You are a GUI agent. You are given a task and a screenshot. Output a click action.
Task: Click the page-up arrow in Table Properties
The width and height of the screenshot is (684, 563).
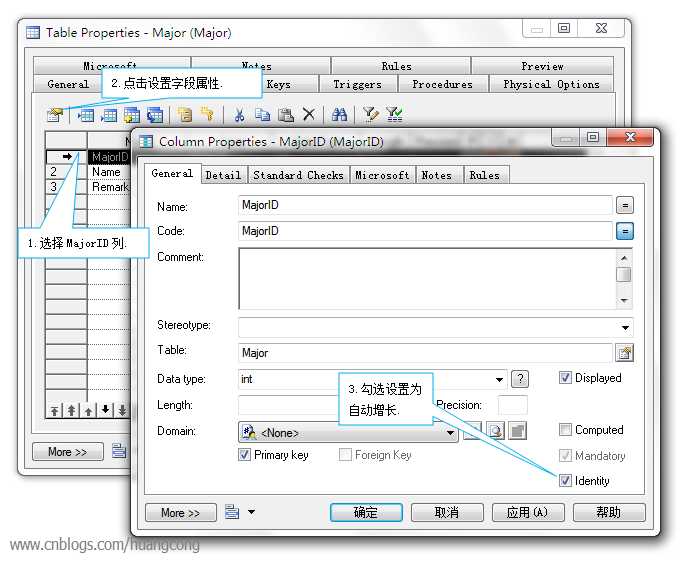[71, 410]
